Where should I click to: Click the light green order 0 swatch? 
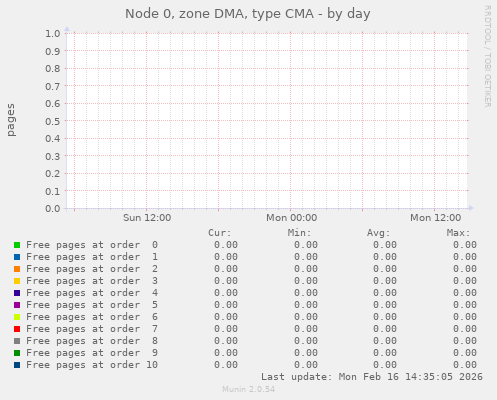[17, 245]
